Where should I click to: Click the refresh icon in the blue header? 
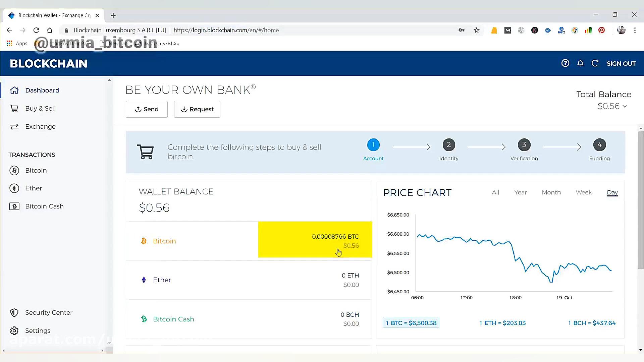point(595,63)
